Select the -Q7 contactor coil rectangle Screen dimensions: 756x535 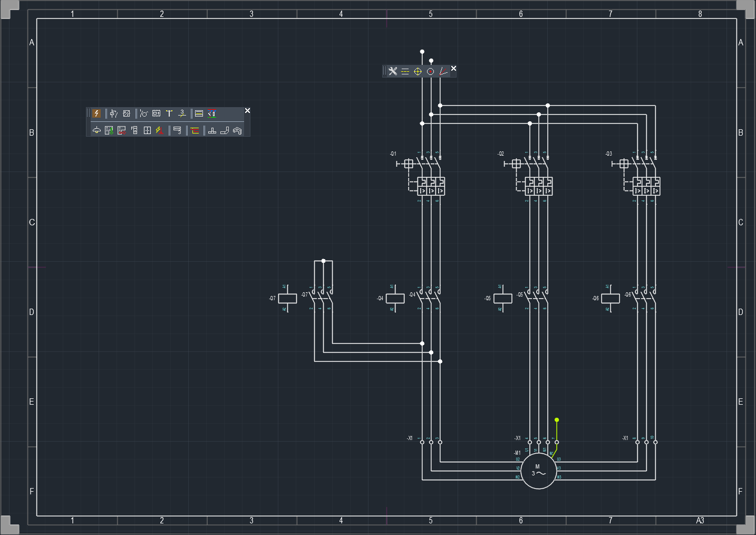(287, 298)
